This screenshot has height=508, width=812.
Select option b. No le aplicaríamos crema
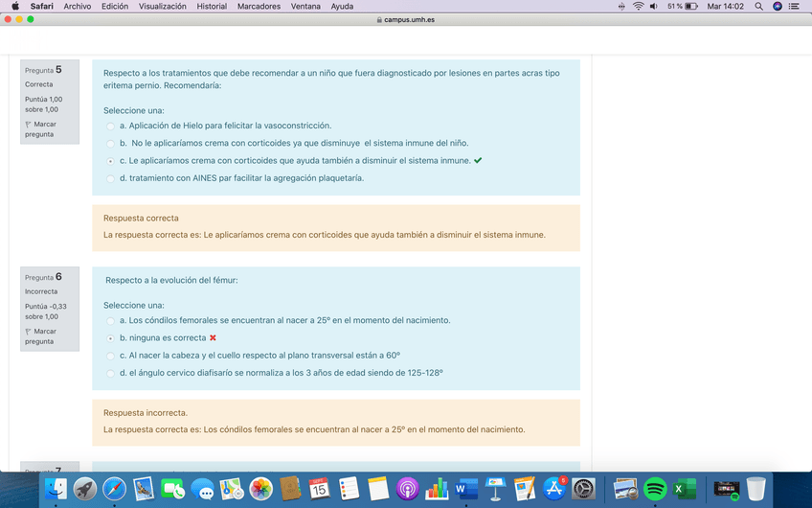pos(110,144)
